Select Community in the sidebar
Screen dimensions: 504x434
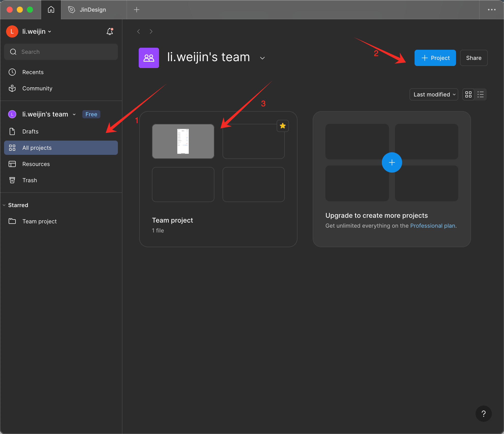tap(37, 88)
